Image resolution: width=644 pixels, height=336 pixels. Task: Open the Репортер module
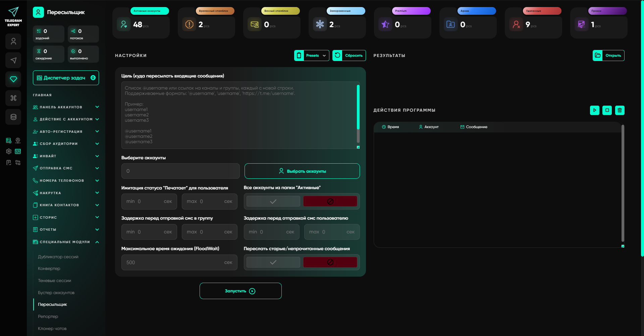click(x=48, y=317)
